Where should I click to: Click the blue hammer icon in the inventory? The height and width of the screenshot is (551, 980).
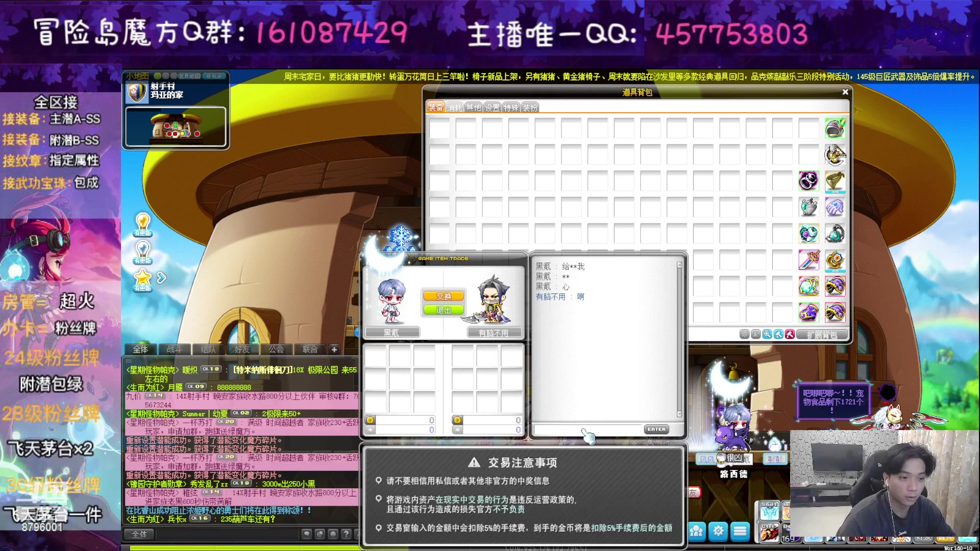click(x=778, y=334)
